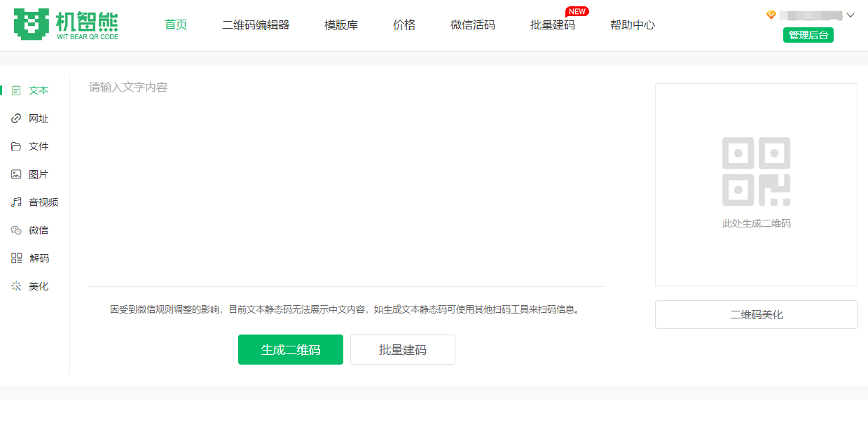The image size is (868, 436).
Task: Open the audio-video music note icon
Action: coord(16,202)
